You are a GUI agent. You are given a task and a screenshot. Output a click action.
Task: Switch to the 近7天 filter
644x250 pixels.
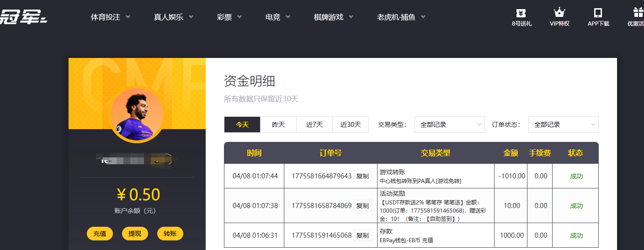point(314,125)
